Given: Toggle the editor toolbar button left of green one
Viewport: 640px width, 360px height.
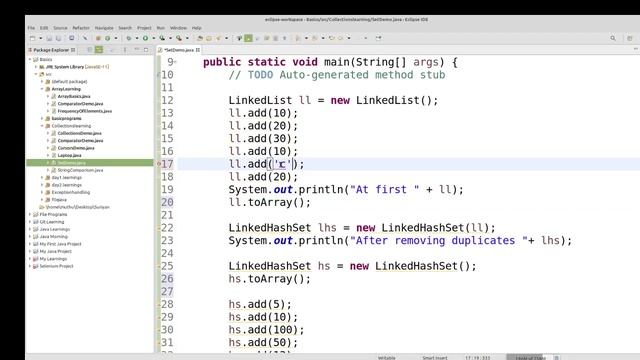Looking at the screenshot, I should pyautogui.click(x=240, y=38).
